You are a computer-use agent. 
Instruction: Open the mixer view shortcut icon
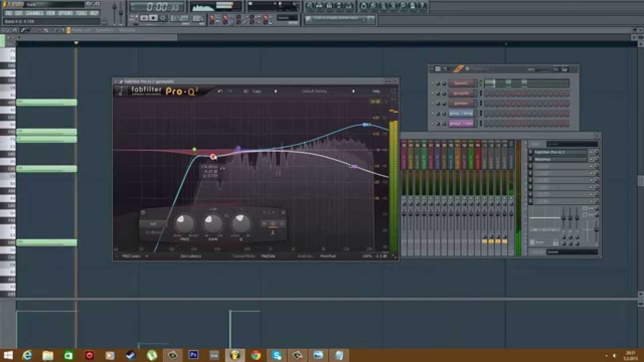pos(348,6)
